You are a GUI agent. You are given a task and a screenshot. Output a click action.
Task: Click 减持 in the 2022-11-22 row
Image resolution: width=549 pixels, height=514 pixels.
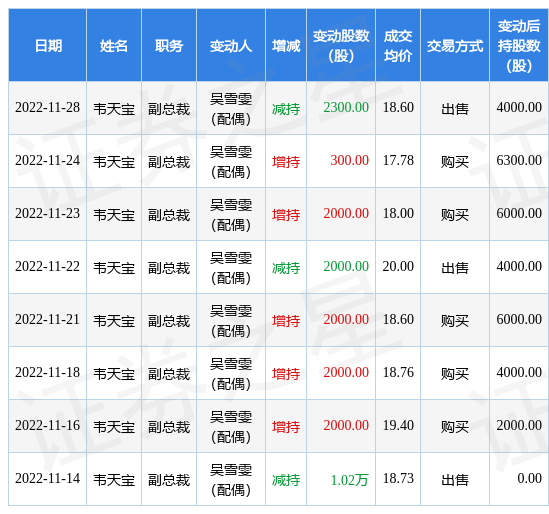[x=286, y=268]
